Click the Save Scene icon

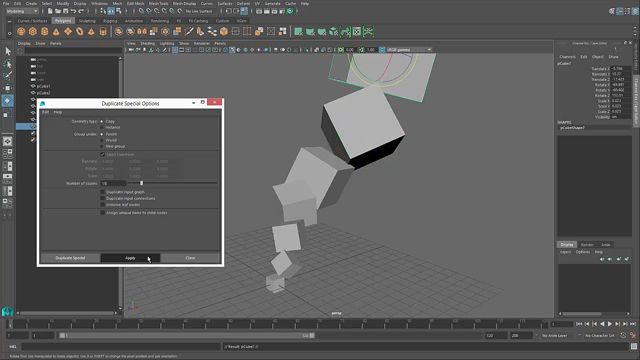(x=65, y=11)
